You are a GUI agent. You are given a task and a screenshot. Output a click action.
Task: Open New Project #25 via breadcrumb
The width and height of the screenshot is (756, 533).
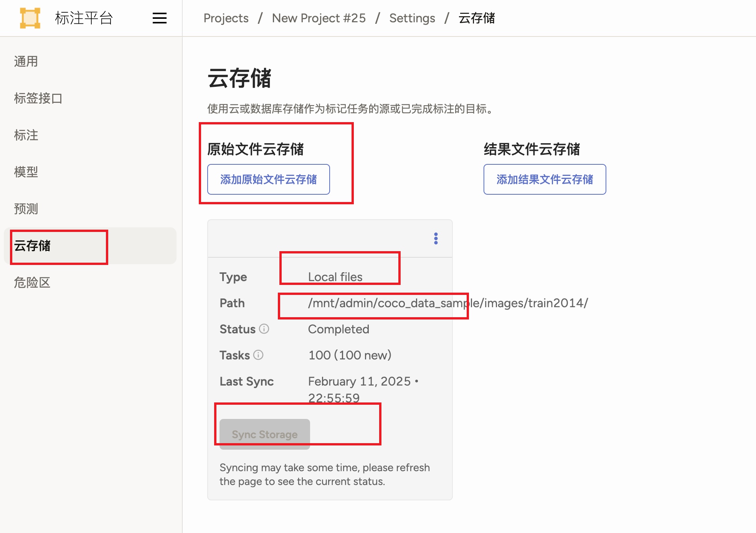319,18
